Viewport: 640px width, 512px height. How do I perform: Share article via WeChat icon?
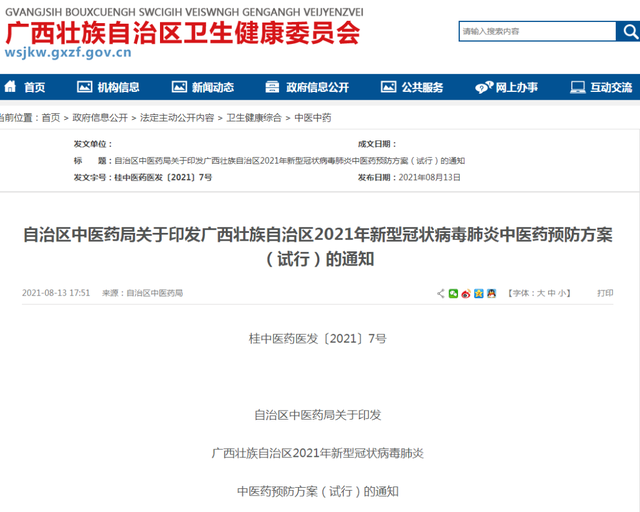453,293
